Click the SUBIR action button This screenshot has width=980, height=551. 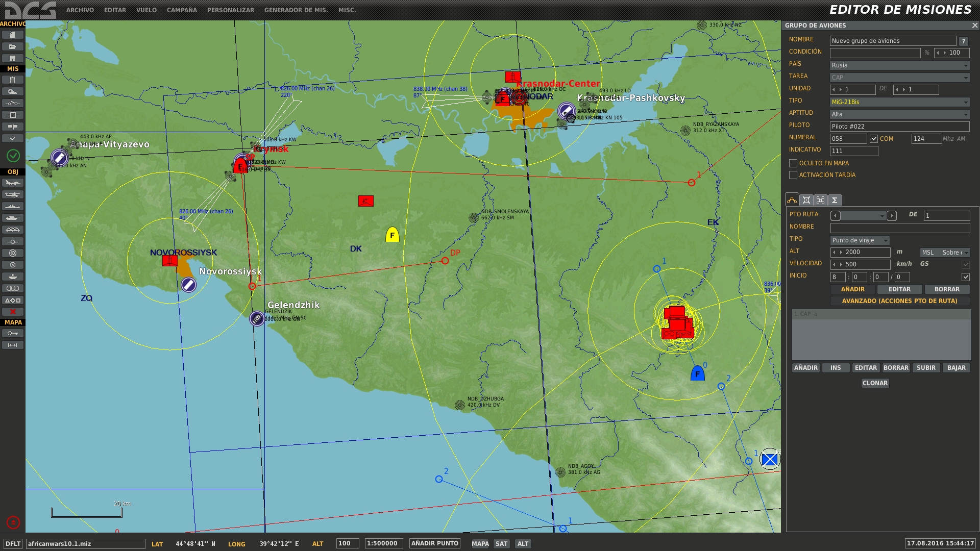click(x=926, y=368)
